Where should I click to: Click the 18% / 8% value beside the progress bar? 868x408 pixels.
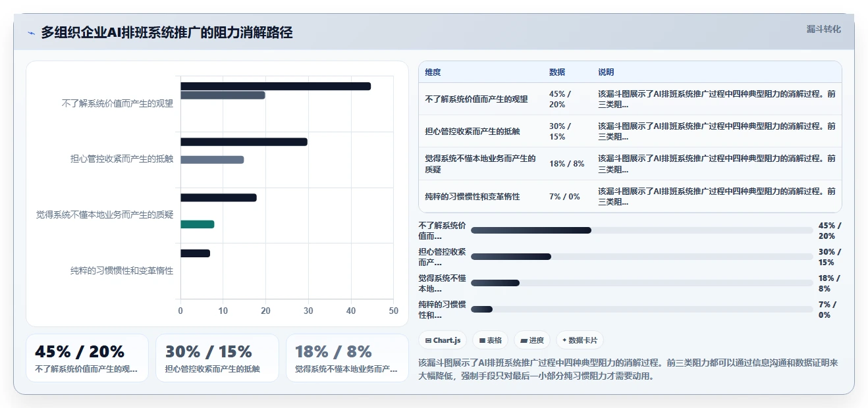click(x=830, y=283)
